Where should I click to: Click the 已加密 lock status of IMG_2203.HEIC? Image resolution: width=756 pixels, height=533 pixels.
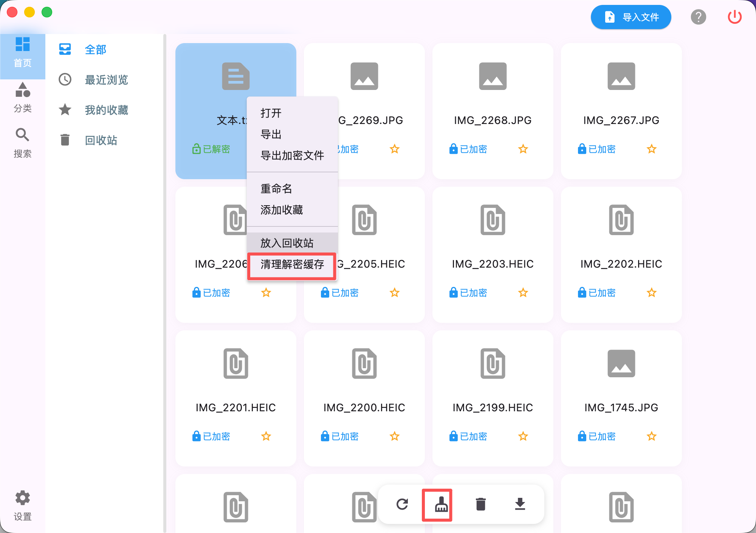tap(468, 293)
